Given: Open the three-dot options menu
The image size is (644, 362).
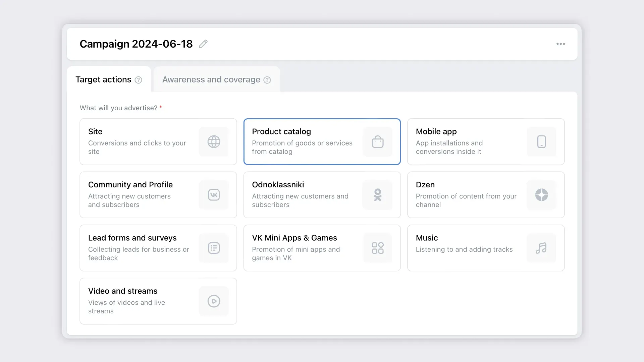Looking at the screenshot, I should pos(560,44).
